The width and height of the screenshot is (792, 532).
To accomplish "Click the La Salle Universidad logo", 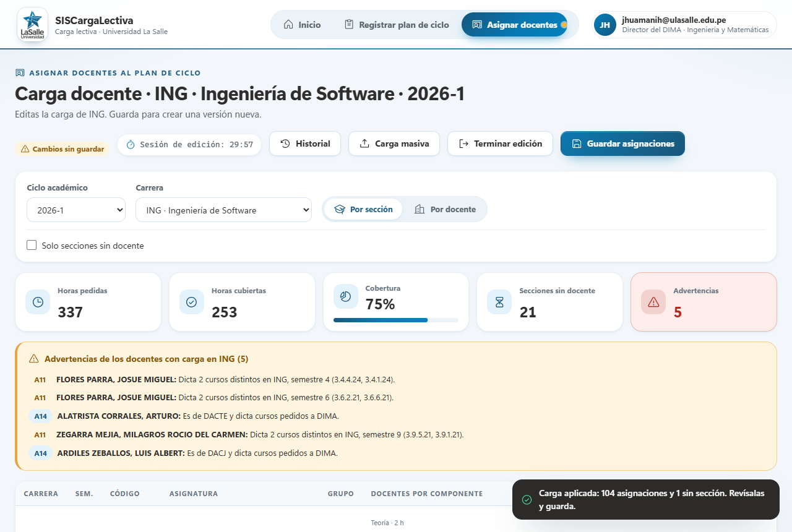I will (x=32, y=25).
